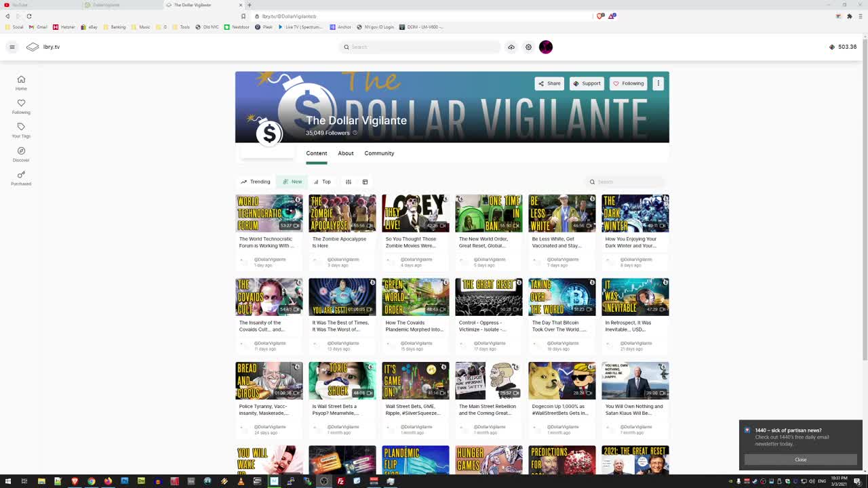The width and height of the screenshot is (868, 488).
Task: Open 'You Will Own Nothing' video title
Action: tap(634, 409)
